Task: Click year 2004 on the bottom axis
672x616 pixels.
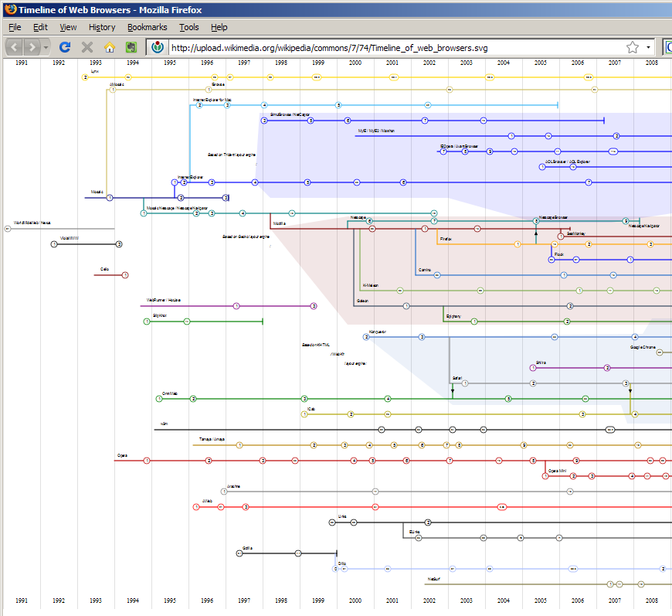Action: tap(504, 601)
